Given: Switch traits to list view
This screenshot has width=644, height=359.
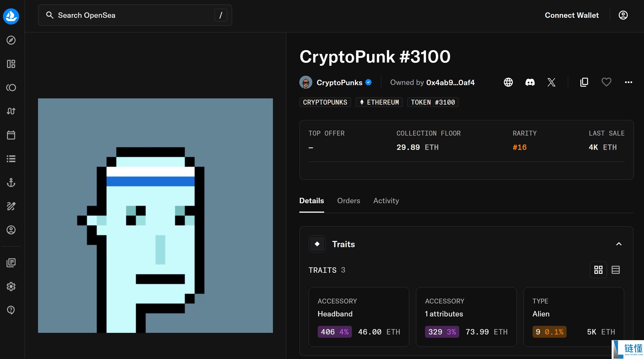Looking at the screenshot, I should coord(616,270).
